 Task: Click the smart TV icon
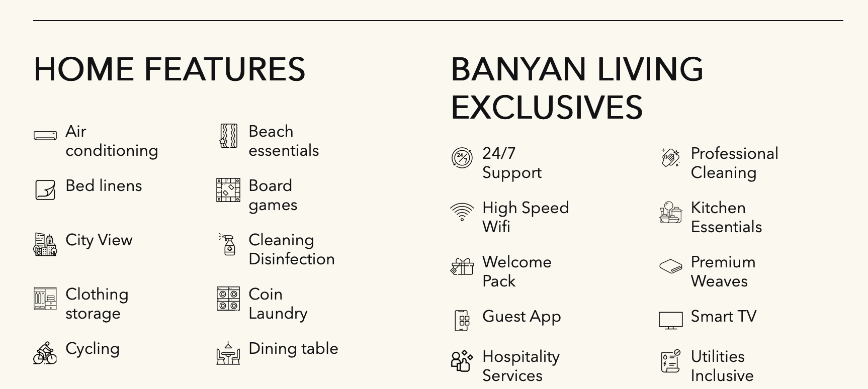[x=671, y=320]
